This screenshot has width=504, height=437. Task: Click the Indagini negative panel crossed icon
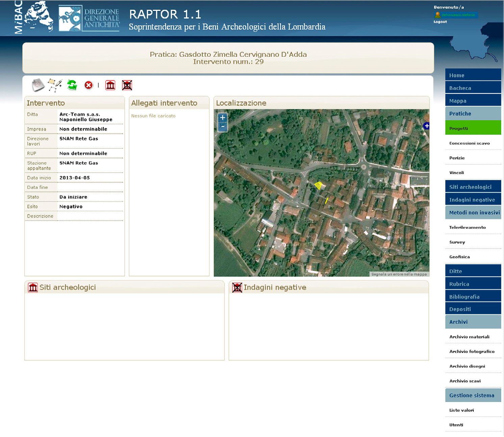[x=237, y=287]
